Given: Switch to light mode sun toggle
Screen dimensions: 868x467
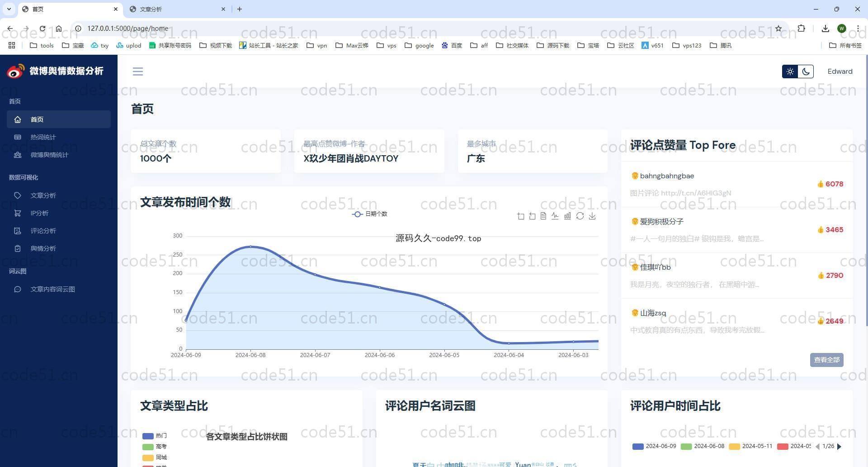Looking at the screenshot, I should (x=790, y=71).
